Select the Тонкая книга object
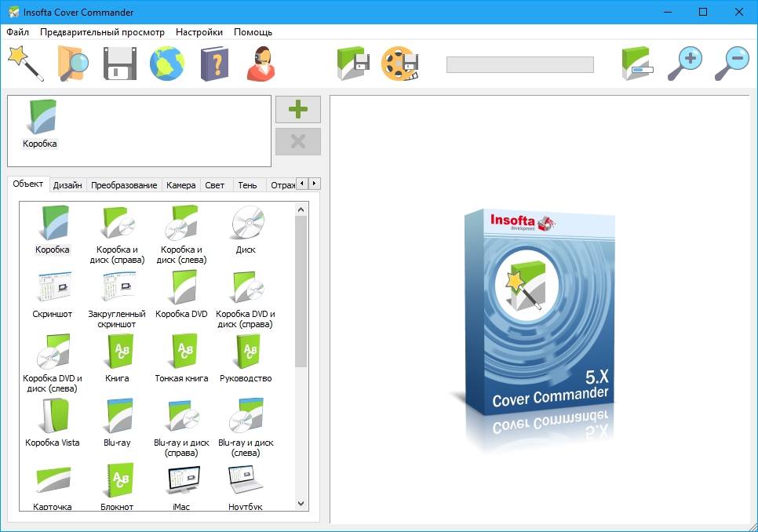758x532 pixels. pyautogui.click(x=181, y=359)
